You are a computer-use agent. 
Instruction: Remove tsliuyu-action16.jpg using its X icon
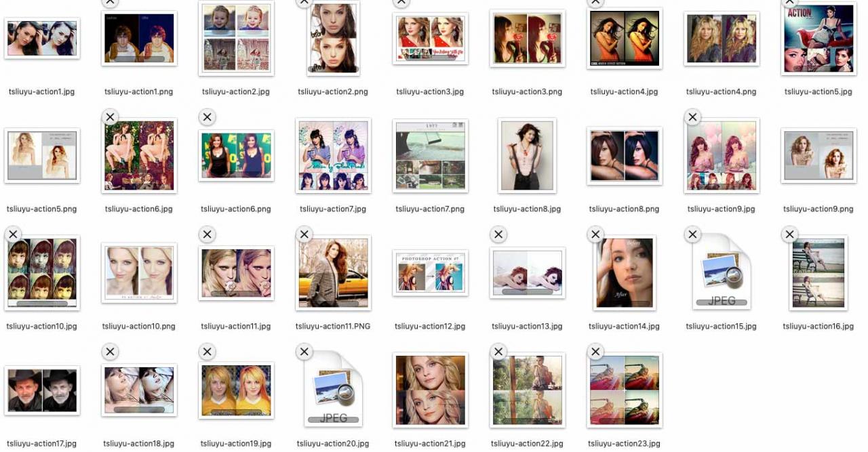(x=789, y=234)
